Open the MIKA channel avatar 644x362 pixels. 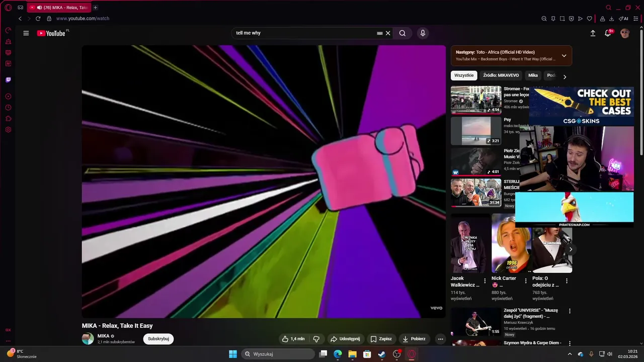click(88, 339)
